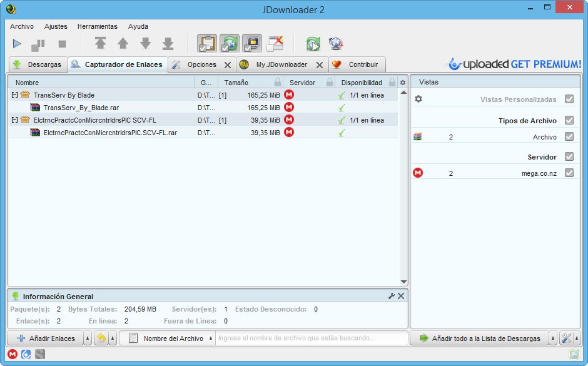
Task: Click lock icon in Servidor column header
Action: pos(330,82)
